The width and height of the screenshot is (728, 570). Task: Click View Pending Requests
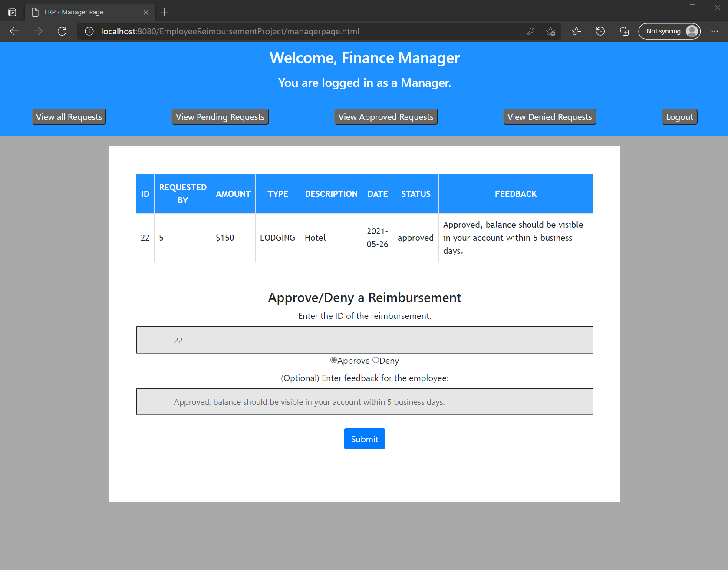(220, 116)
